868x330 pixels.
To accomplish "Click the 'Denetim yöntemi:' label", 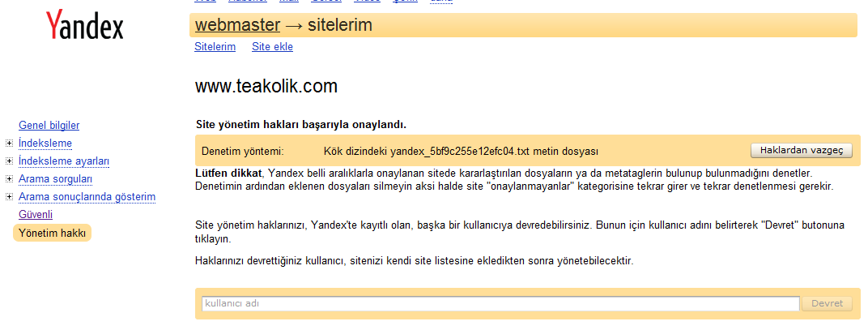I will tap(242, 151).
